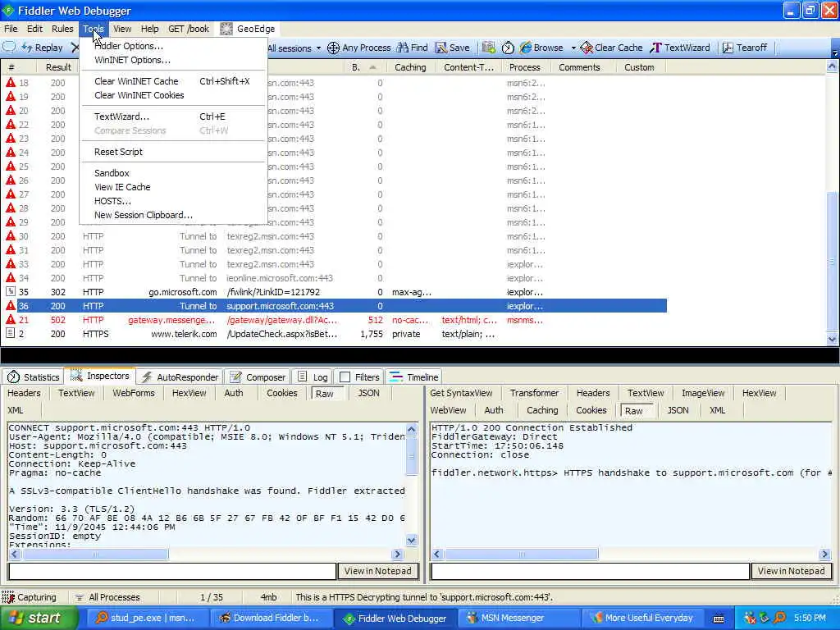Image resolution: width=840 pixels, height=630 pixels.
Task: Choose Reset Script from Tools menu
Action: 174,152
